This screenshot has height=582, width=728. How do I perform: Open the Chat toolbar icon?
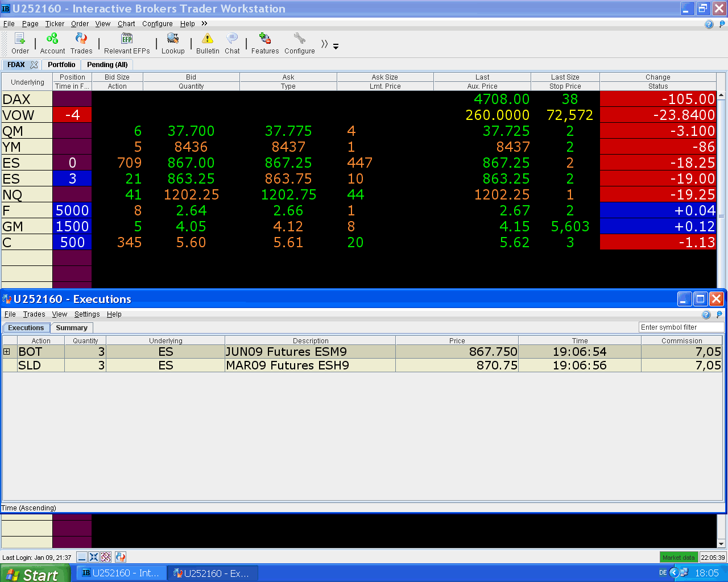[x=232, y=43]
